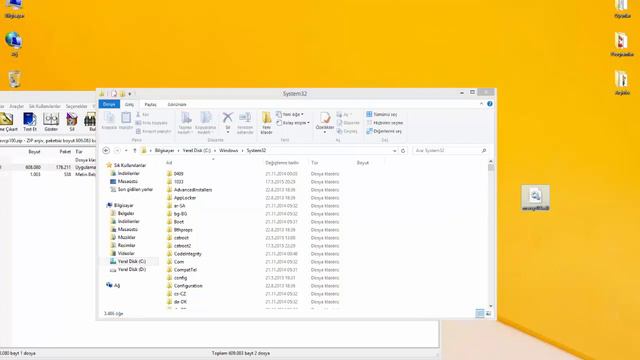The width and height of the screenshot is (640, 360).
Task: Open Seçenekler menu in WinRAR window
Action: click(x=77, y=106)
